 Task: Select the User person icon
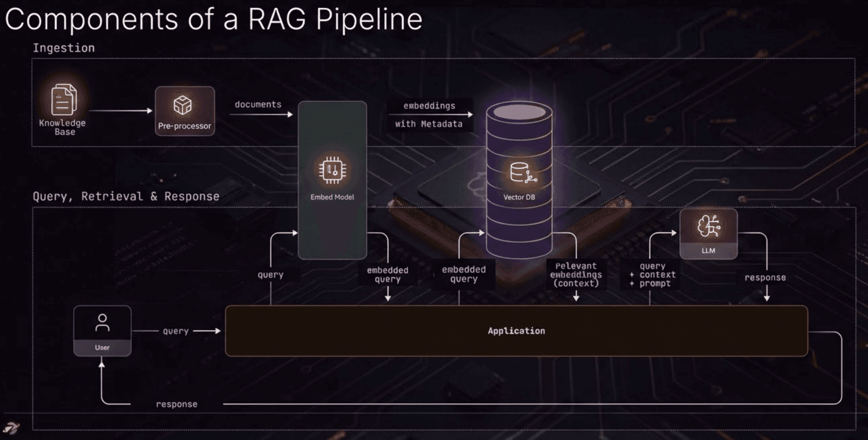click(x=103, y=323)
